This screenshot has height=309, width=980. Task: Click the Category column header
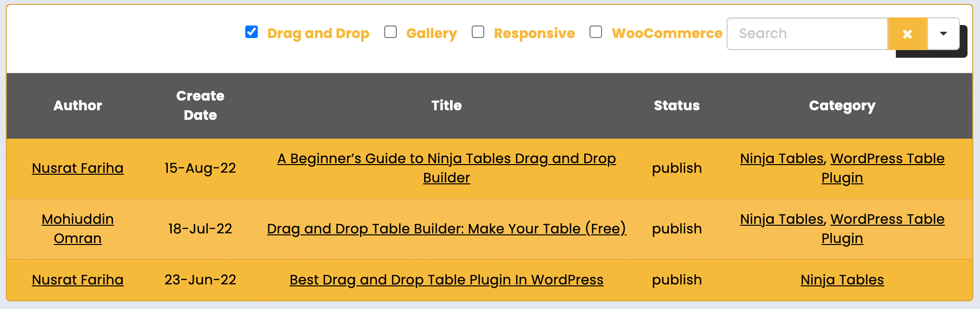tap(842, 105)
